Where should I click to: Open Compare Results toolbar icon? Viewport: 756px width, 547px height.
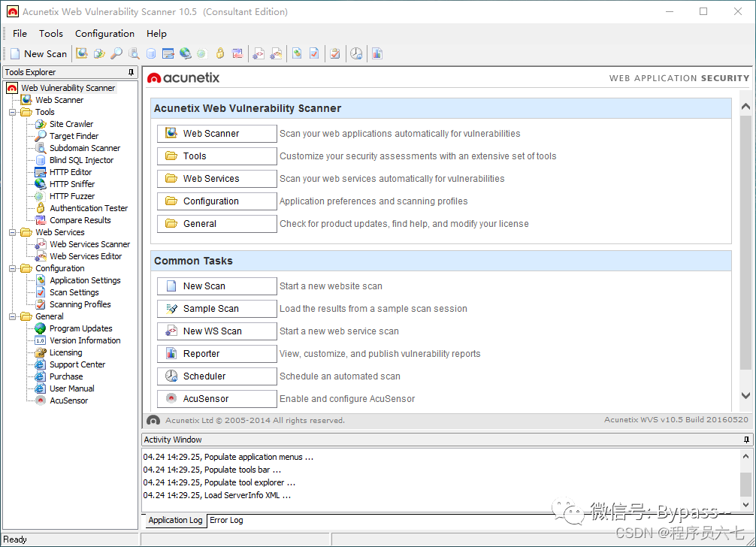coord(237,53)
